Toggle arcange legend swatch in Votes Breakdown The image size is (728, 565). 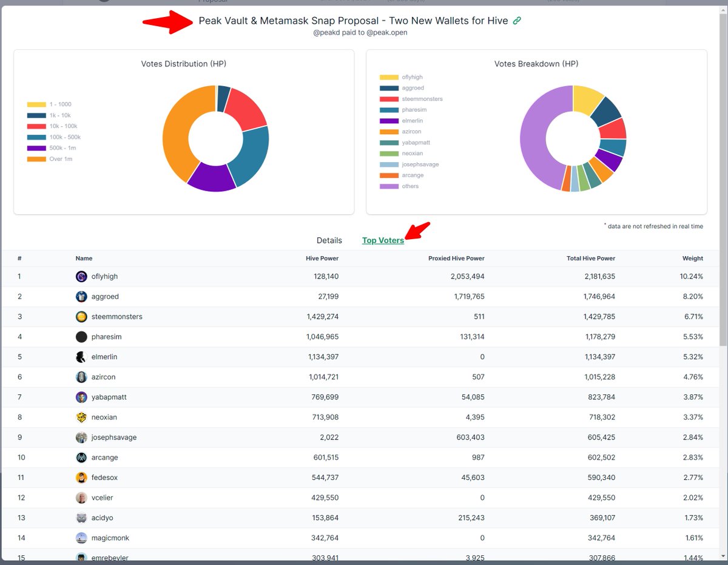(389, 175)
